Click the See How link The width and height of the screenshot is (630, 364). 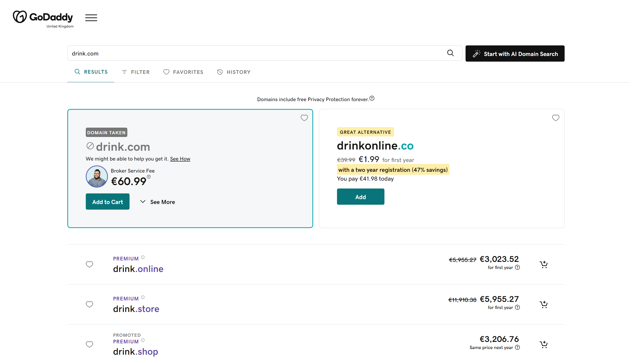point(180,159)
